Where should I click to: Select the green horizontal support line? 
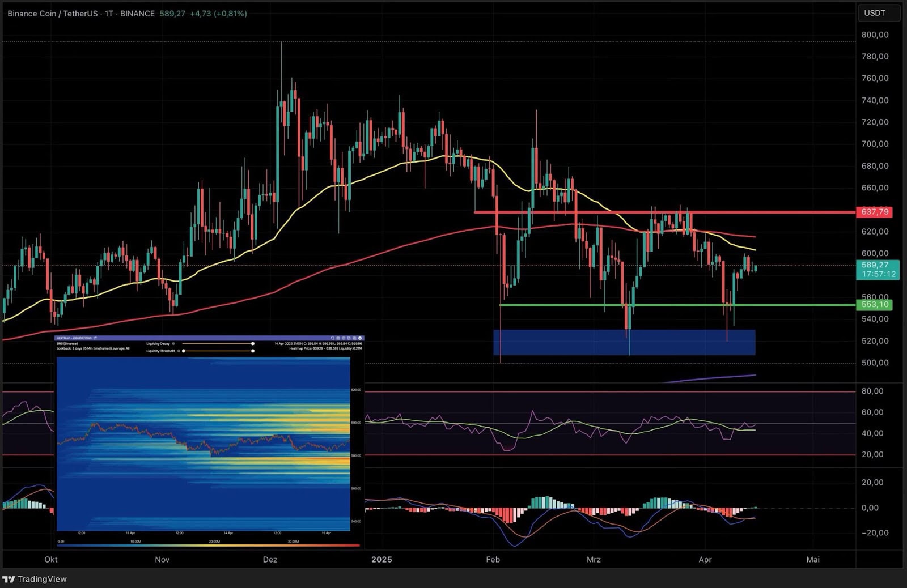(x=677, y=305)
